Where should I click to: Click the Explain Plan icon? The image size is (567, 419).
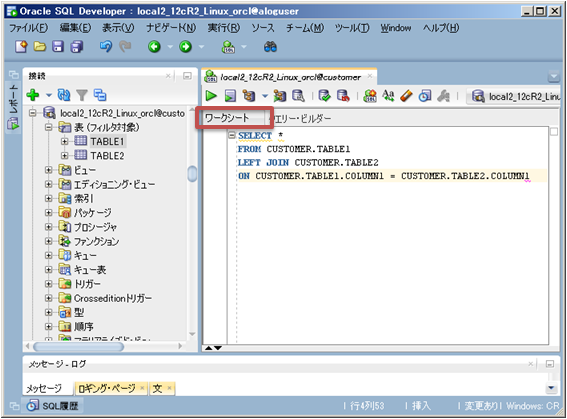point(249,96)
